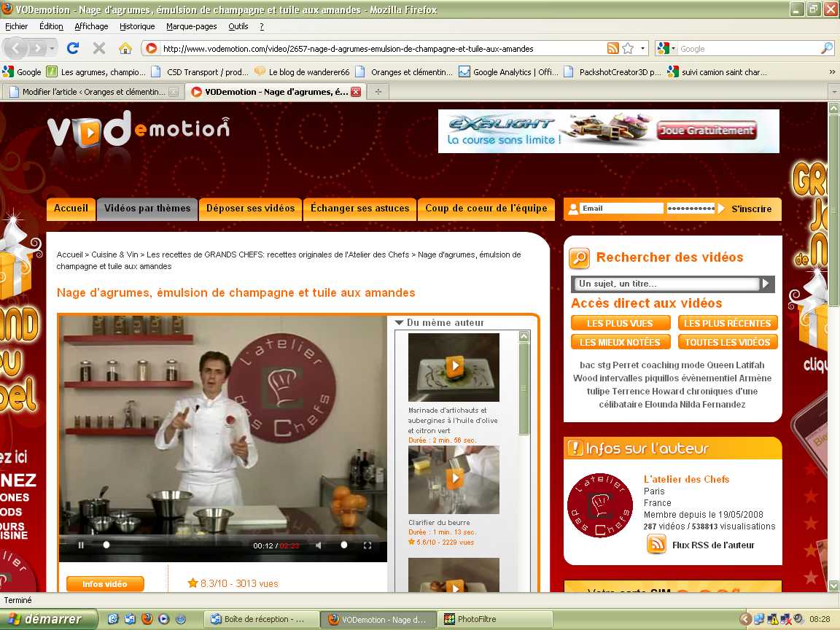Viewport: 840px width, 630px height.
Task: Open the Fichier menu
Action: click(17, 26)
